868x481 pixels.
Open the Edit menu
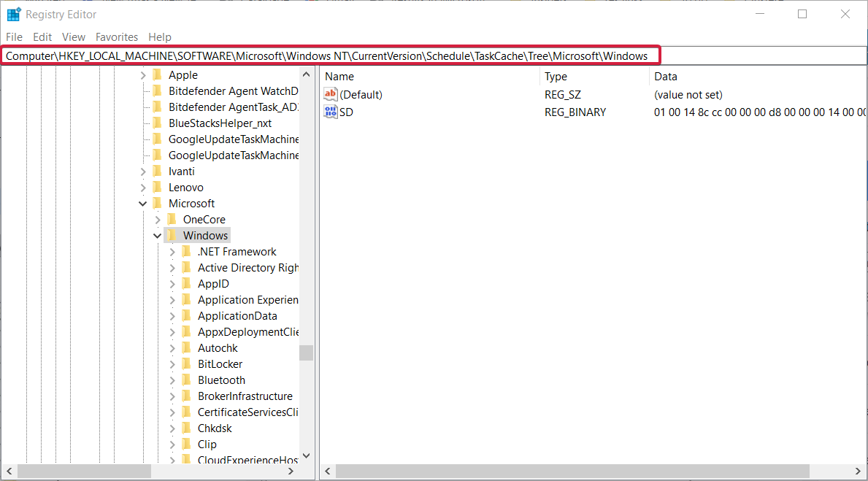(x=42, y=37)
